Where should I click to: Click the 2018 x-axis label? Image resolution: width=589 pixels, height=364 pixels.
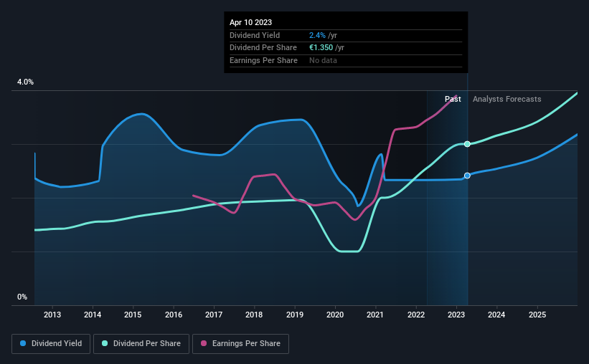254,315
